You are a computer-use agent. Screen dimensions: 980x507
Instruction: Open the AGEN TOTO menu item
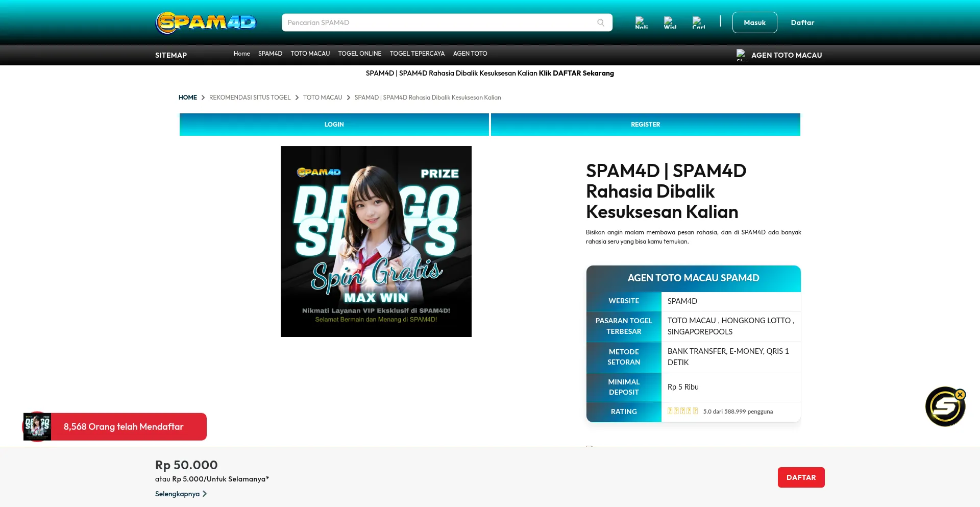pyautogui.click(x=470, y=54)
